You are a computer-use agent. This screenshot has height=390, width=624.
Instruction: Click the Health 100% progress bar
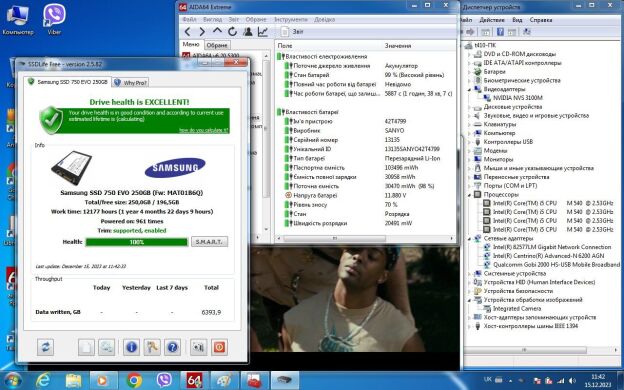136,242
